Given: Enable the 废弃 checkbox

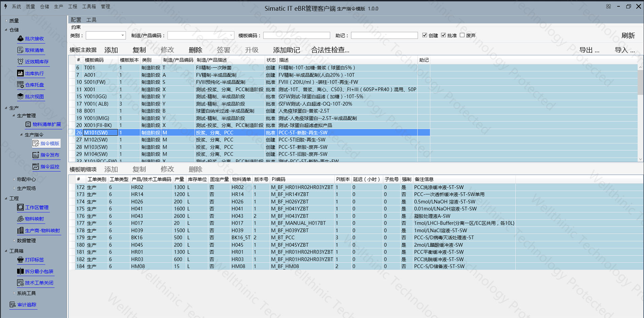Looking at the screenshot, I should tap(462, 35).
